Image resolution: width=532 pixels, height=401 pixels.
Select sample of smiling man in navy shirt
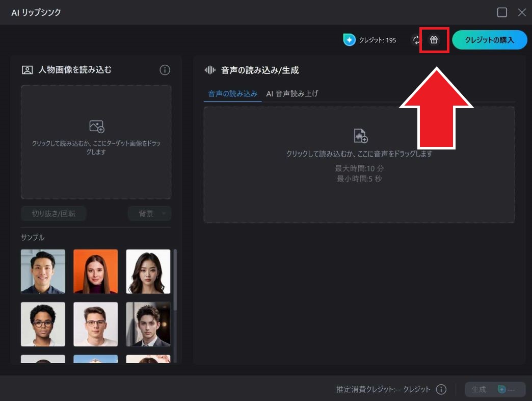(43, 271)
